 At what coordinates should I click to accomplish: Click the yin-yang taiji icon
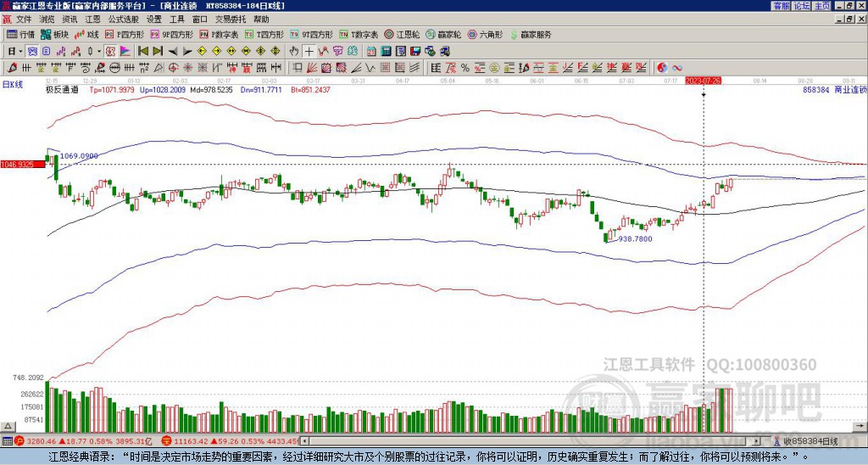click(x=662, y=68)
